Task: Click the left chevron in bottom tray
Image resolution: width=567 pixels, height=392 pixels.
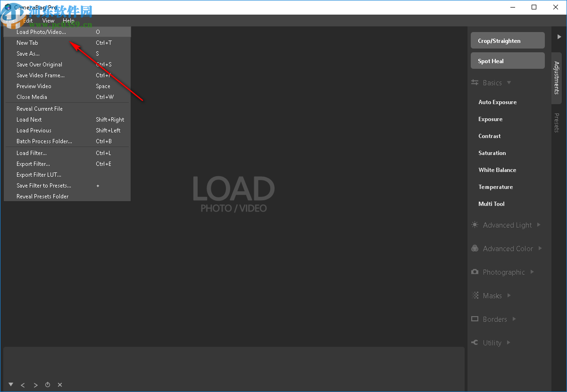Action: point(23,385)
